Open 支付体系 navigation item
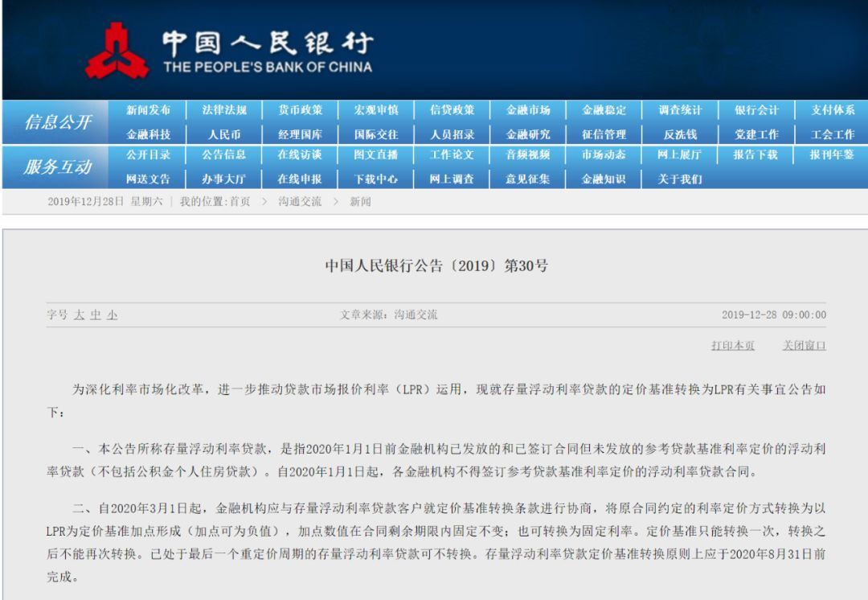The height and width of the screenshot is (600, 868). (x=833, y=109)
